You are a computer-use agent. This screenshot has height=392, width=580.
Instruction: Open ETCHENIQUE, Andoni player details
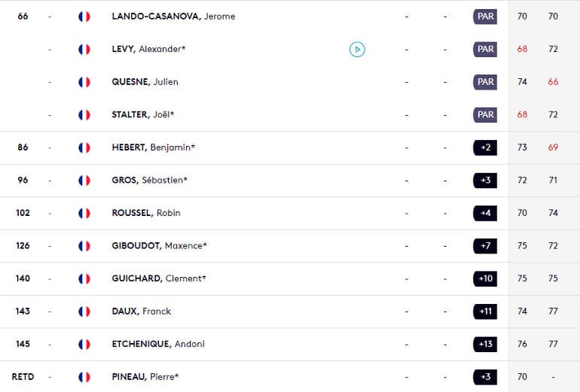point(158,344)
